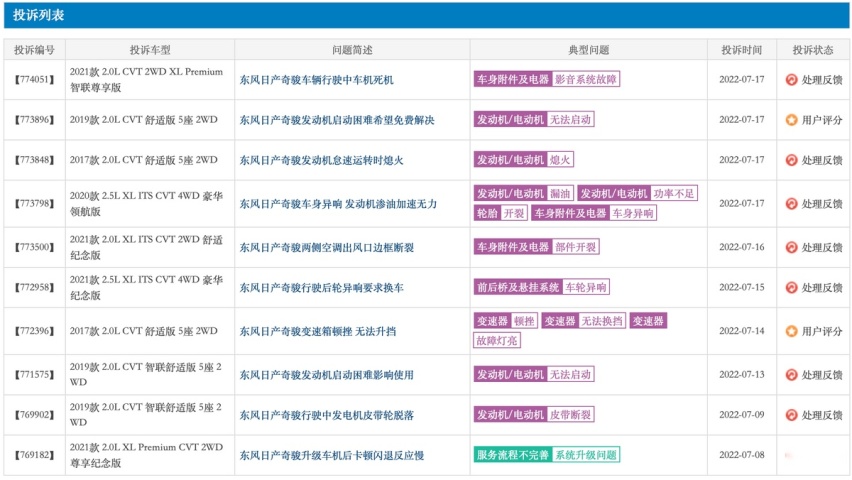Click complaint number 【772396】
Viewport: 852px width, 480px height.
[34, 331]
